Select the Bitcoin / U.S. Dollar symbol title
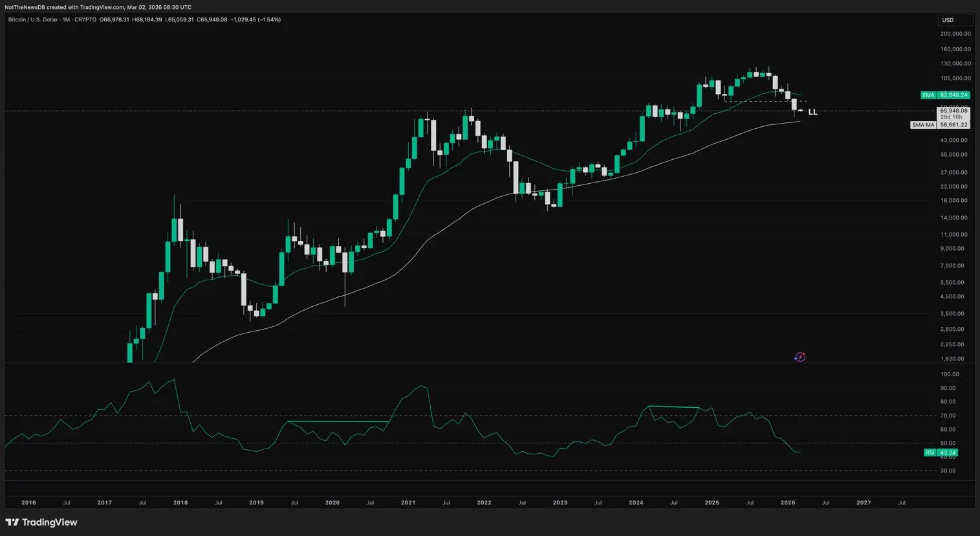This screenshot has height=536, width=980. pos(34,19)
